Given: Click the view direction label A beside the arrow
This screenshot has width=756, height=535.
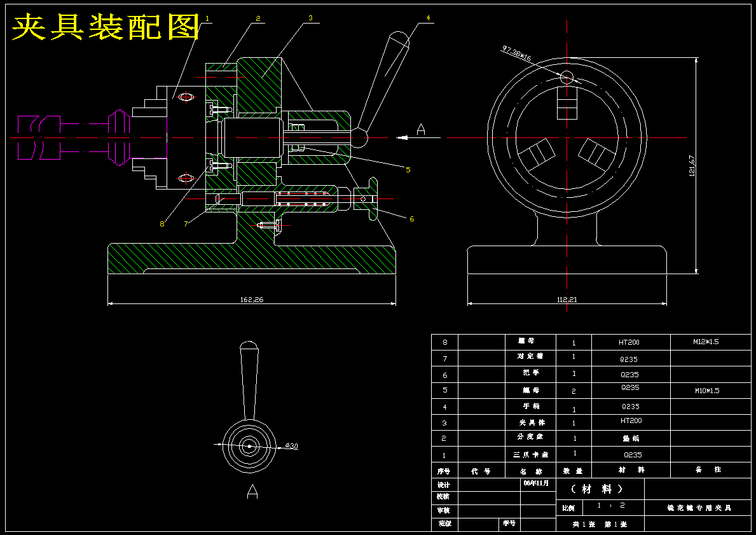Looking at the screenshot, I should tap(420, 129).
